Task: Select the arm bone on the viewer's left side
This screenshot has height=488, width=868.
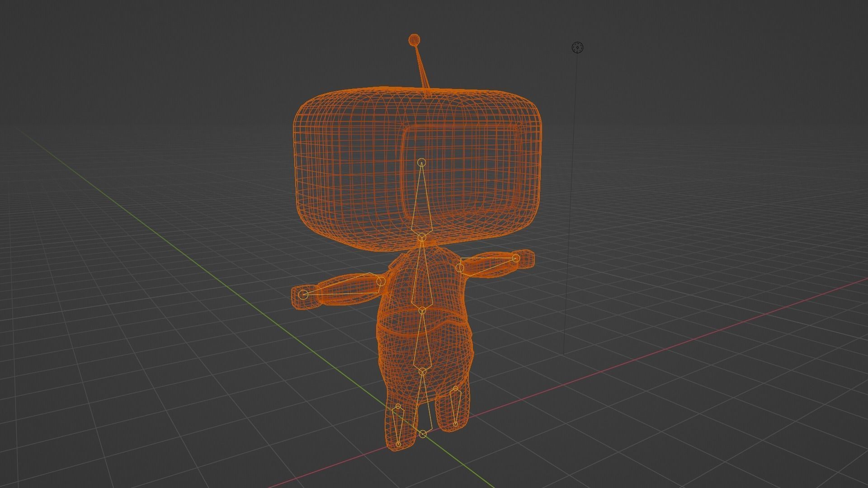Action: [343, 287]
